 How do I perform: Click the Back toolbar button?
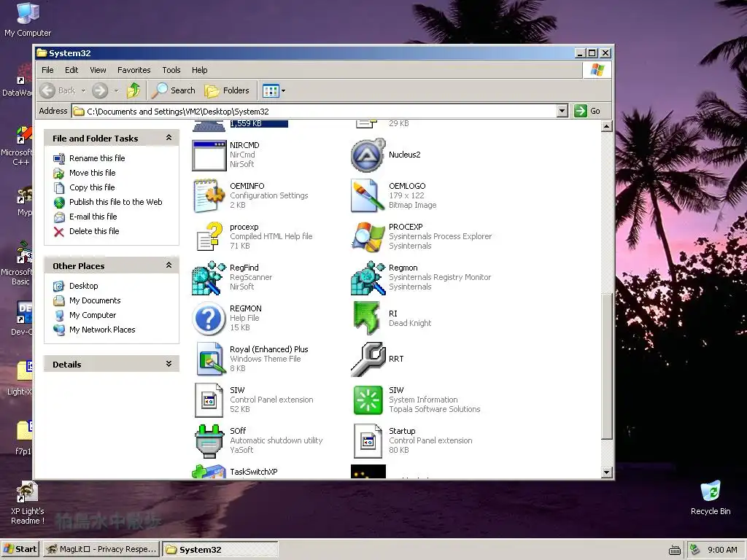[58, 90]
